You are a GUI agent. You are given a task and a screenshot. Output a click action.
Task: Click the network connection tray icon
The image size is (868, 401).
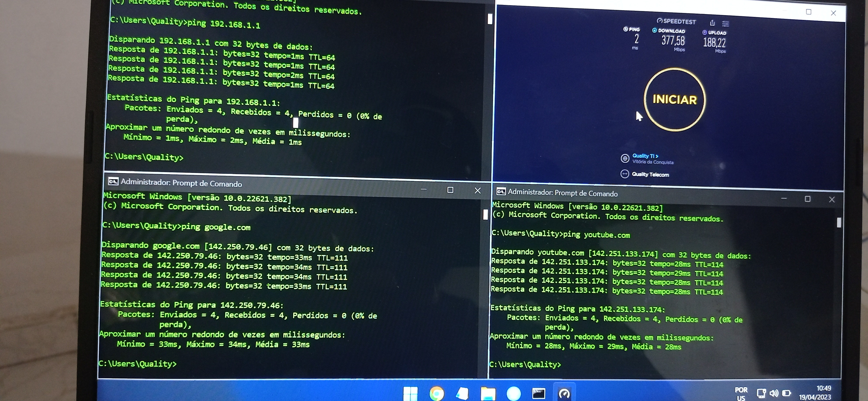pyautogui.click(x=761, y=393)
